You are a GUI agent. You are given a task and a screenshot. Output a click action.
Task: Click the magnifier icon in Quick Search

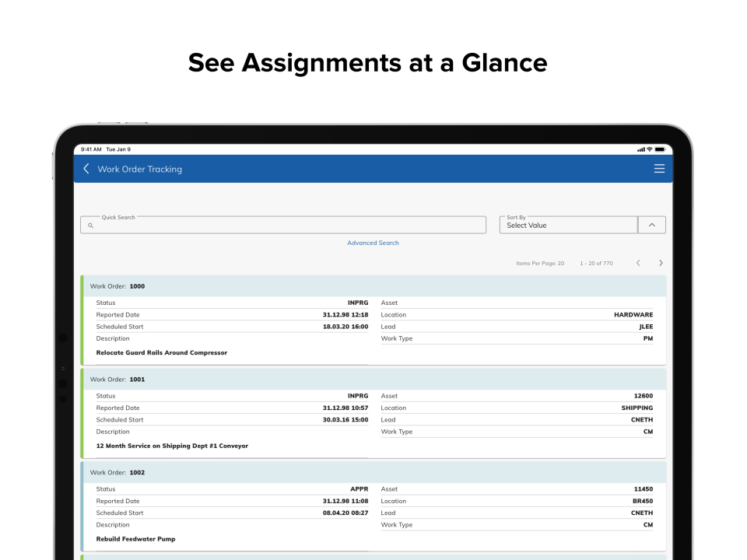click(x=90, y=226)
